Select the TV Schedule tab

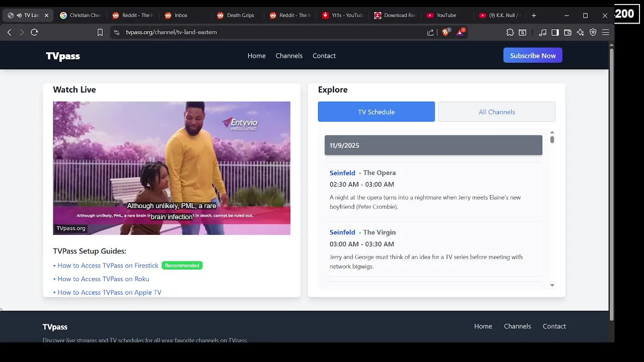[x=376, y=112]
